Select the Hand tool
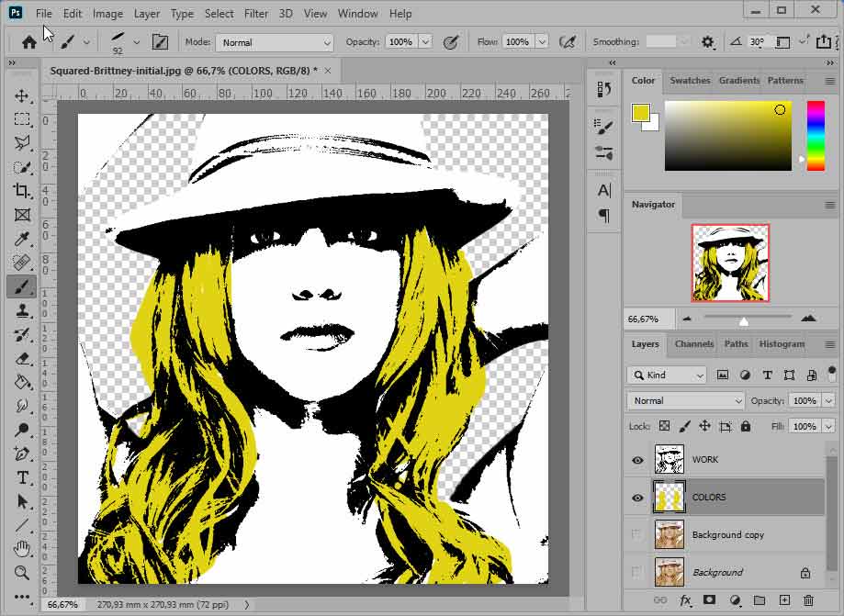Viewport: 844px width, 616px height. click(x=21, y=549)
